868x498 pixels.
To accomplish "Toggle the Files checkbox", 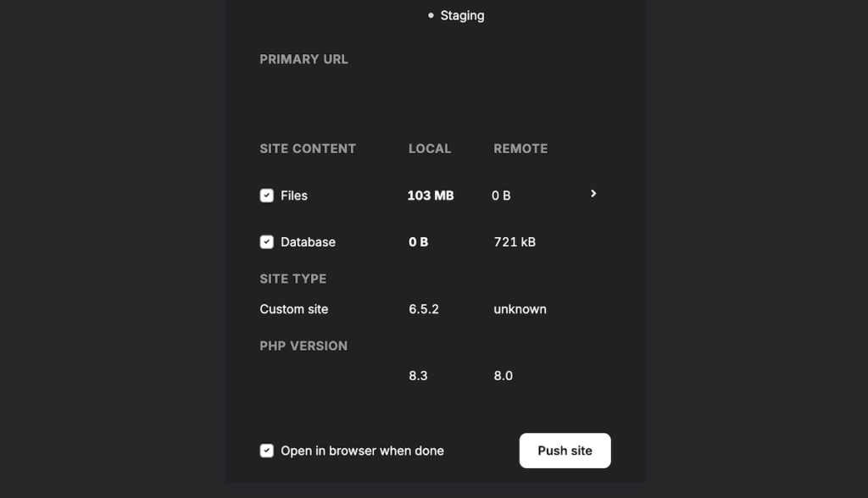I will [266, 196].
